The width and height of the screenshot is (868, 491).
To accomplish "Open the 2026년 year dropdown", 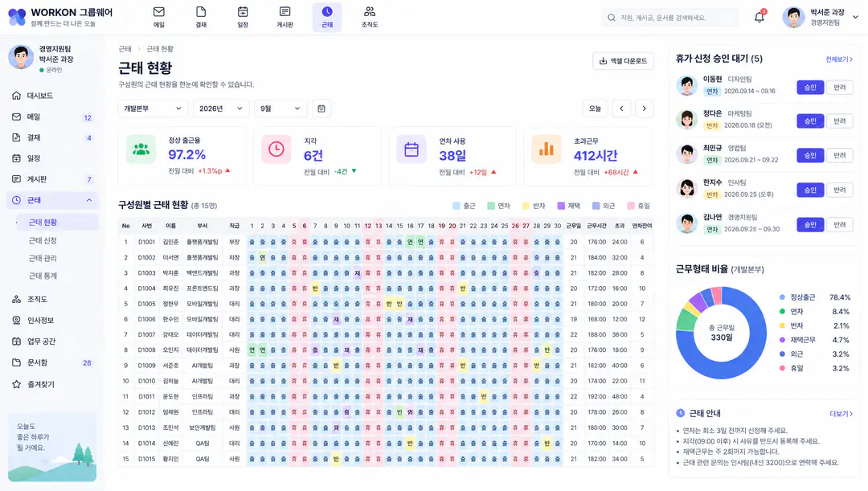I will 220,108.
